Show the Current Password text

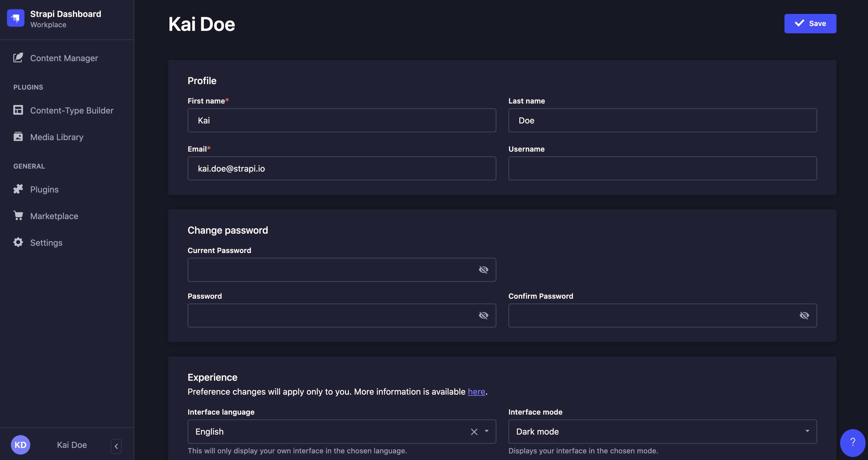point(484,270)
